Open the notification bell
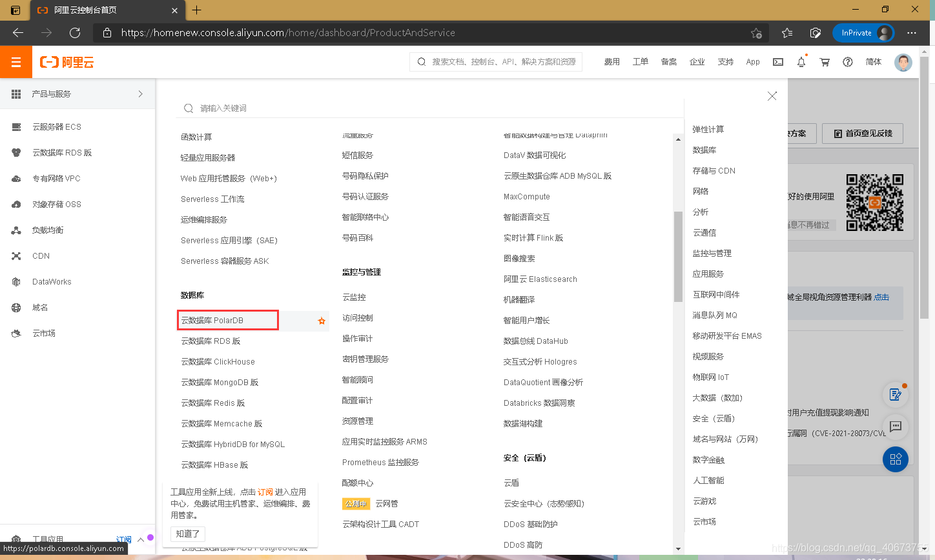 click(x=801, y=62)
